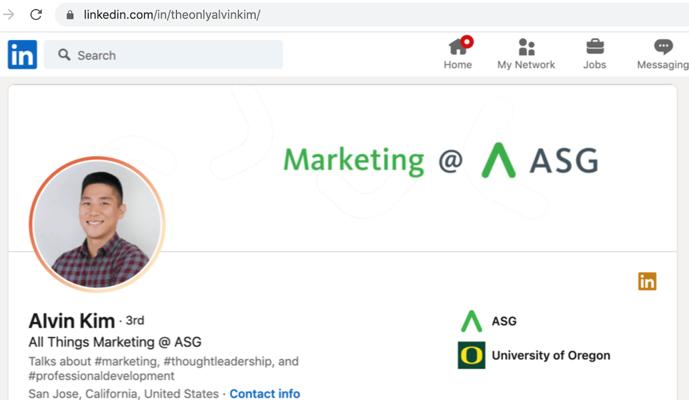This screenshot has height=400, width=689.
Task: Click the magnifier icon in Search box
Action: pos(64,55)
